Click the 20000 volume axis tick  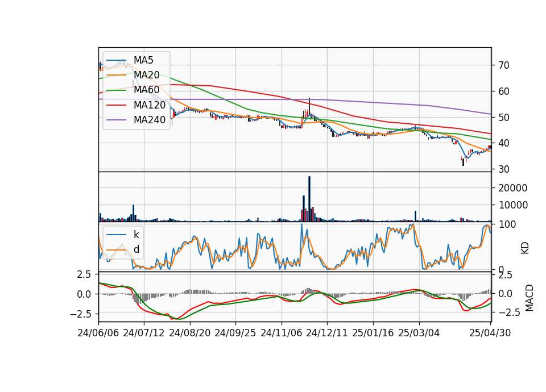pyautogui.click(x=512, y=188)
